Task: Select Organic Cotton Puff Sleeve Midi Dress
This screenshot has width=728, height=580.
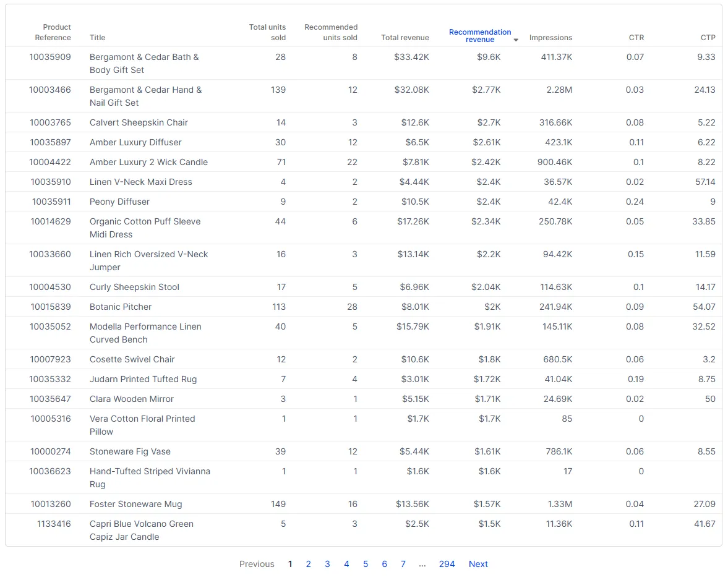Action: 145,228
